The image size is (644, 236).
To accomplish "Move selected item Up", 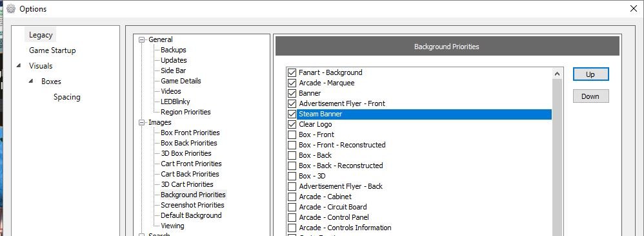I will pos(590,74).
